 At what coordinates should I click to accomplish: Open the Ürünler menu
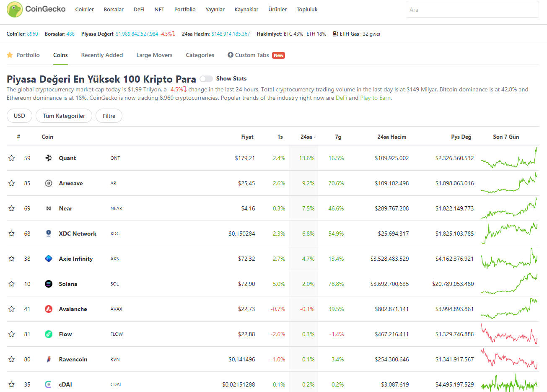[x=277, y=9]
